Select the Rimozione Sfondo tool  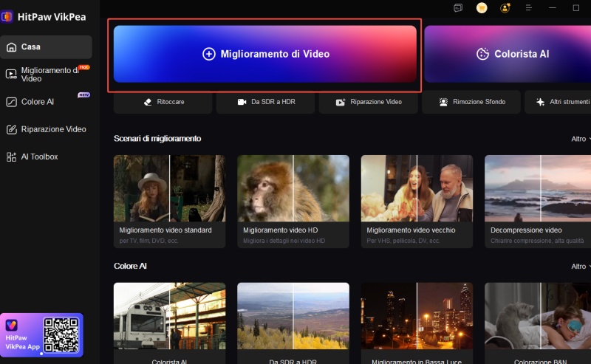(x=471, y=102)
